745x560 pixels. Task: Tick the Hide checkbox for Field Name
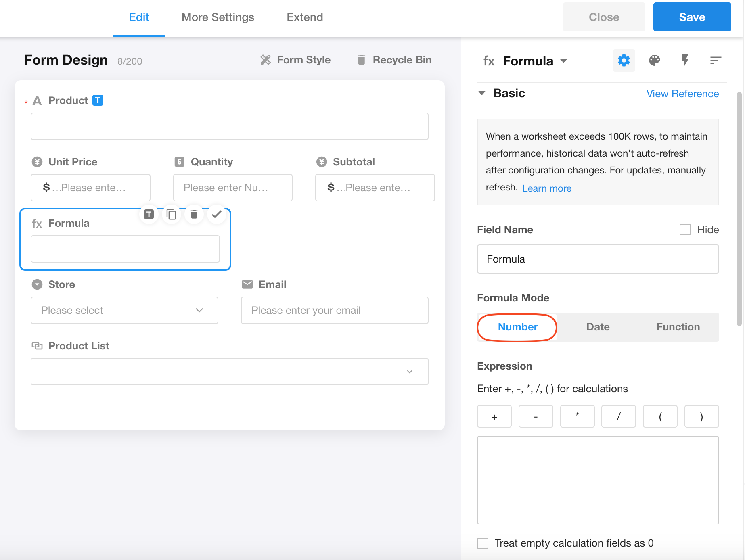(x=685, y=230)
